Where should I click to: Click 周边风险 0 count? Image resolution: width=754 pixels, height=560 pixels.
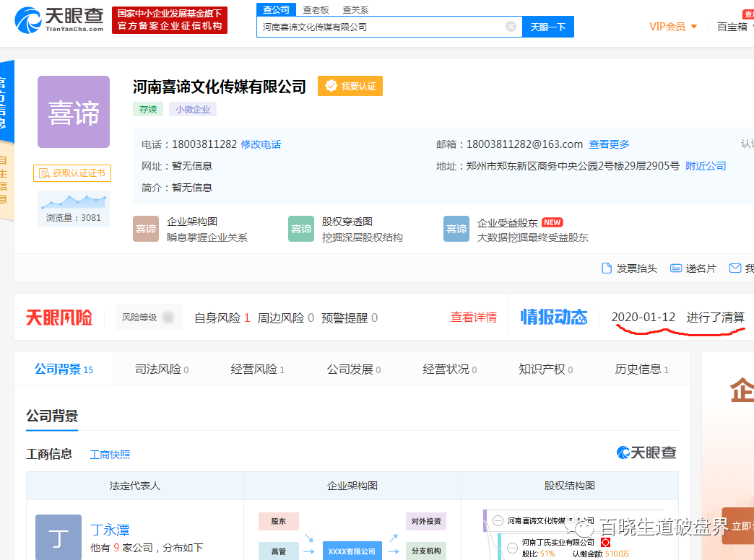click(x=285, y=318)
